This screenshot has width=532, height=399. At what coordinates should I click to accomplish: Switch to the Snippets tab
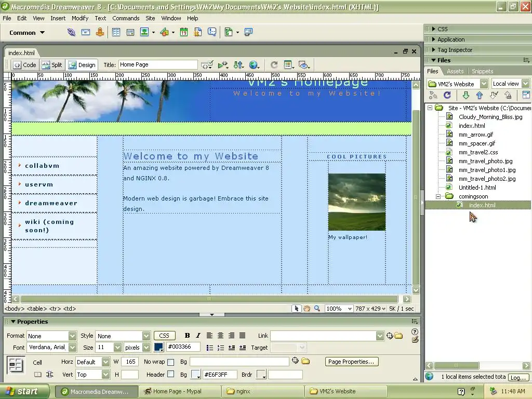(482, 71)
